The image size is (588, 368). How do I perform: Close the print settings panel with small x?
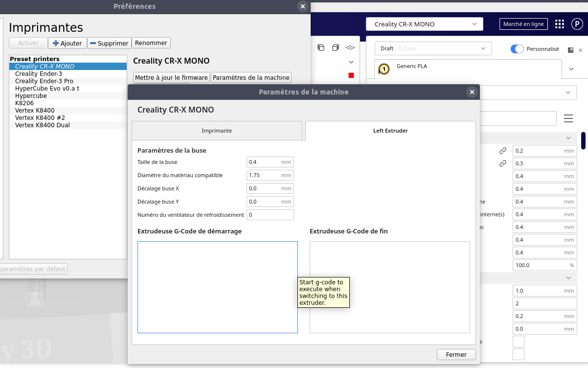coord(581,50)
